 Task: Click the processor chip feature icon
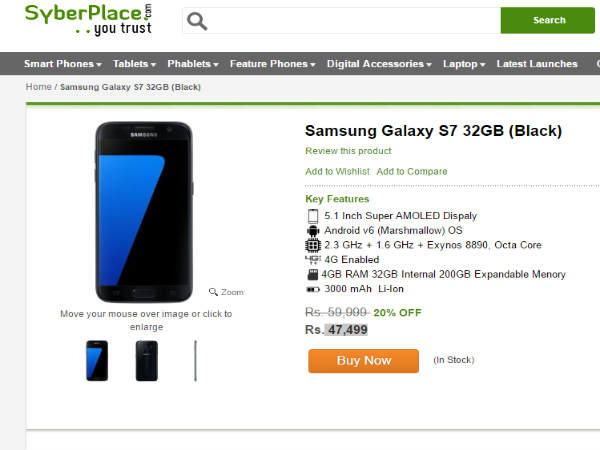point(312,245)
